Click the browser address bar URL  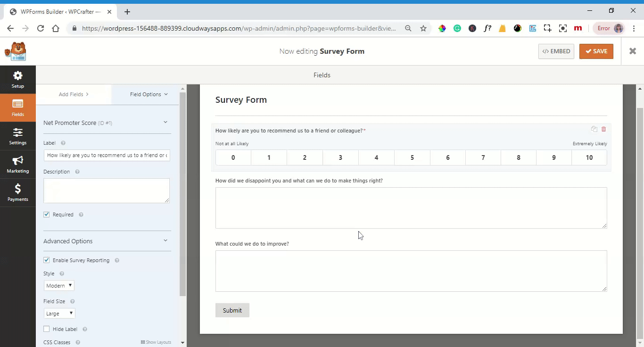pyautogui.click(x=239, y=28)
